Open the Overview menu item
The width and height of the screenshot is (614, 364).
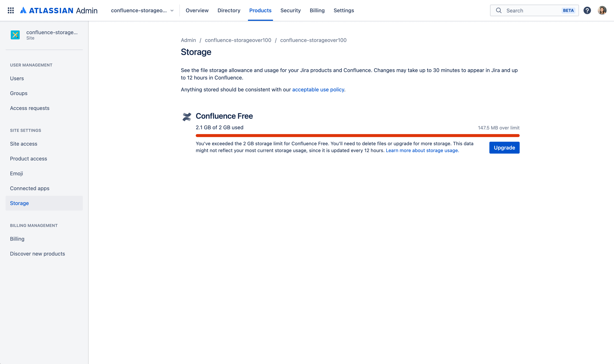pos(197,10)
